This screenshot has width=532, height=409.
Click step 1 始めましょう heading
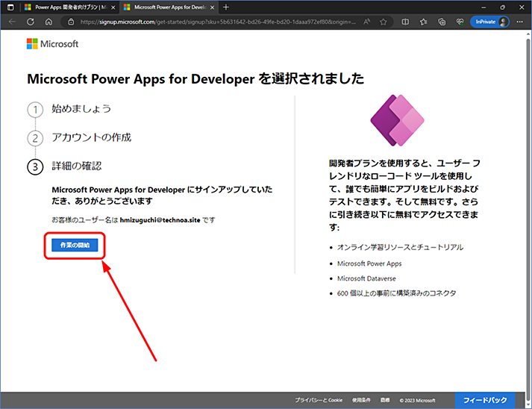pos(81,109)
